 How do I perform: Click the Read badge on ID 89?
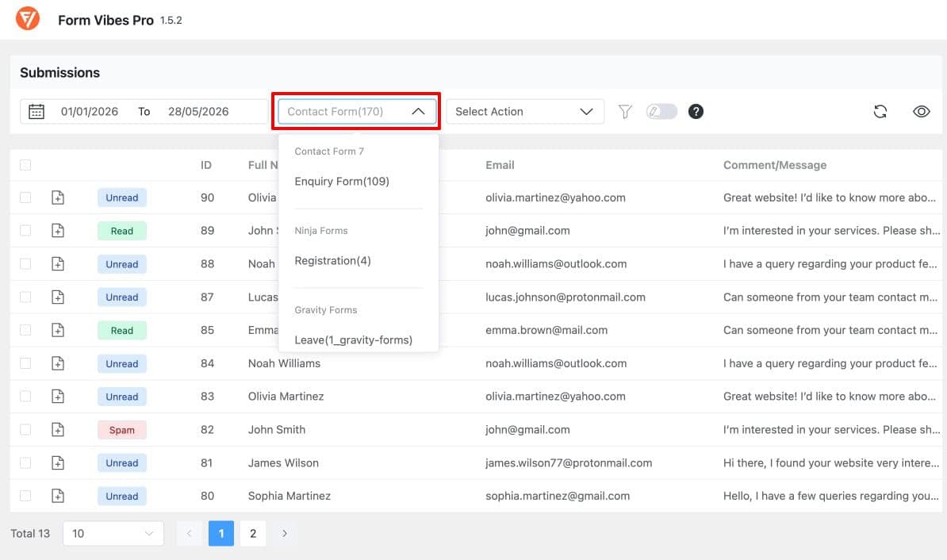pyautogui.click(x=122, y=231)
